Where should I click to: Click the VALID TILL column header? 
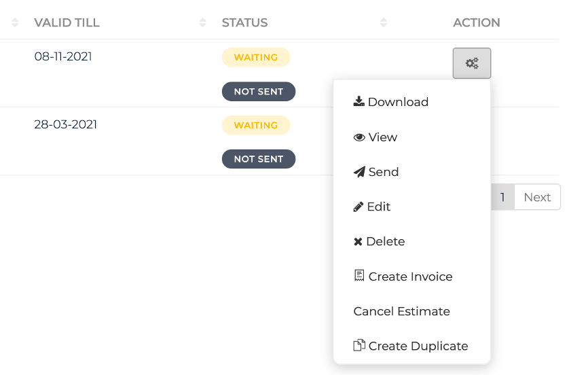(x=67, y=23)
